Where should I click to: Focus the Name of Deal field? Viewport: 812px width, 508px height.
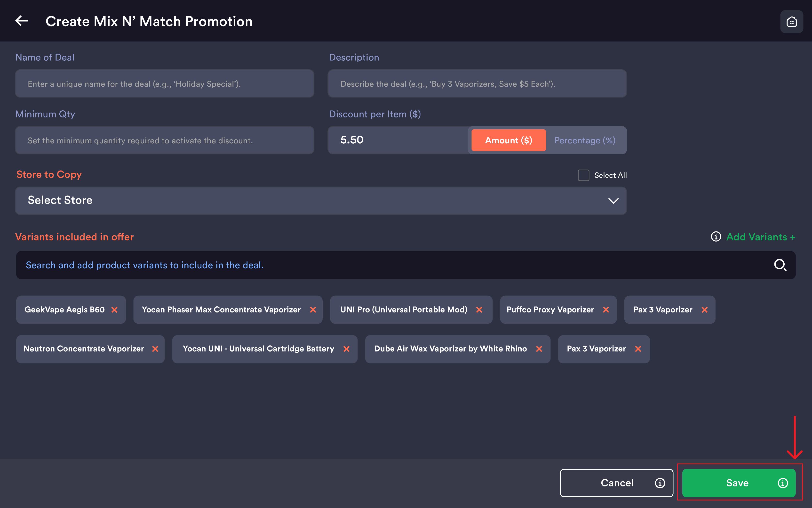(x=165, y=84)
